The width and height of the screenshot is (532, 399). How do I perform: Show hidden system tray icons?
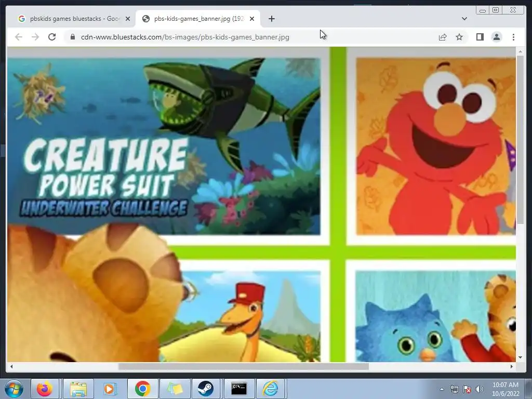tap(442, 389)
